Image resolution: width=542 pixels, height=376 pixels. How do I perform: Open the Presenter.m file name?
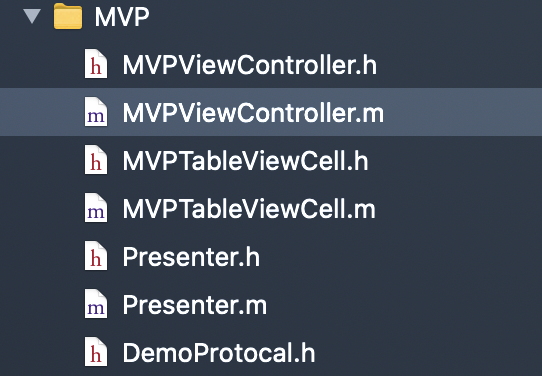tap(195, 305)
